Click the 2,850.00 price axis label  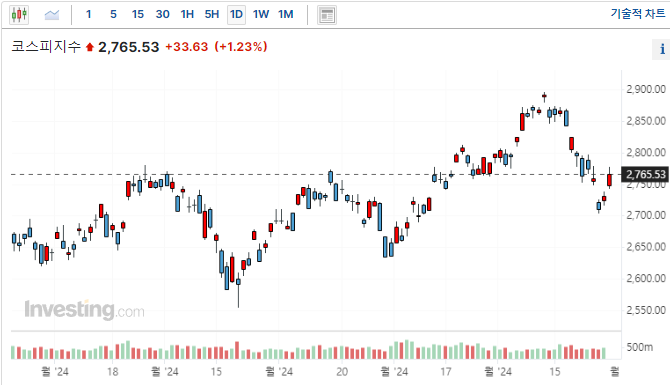[646, 121]
